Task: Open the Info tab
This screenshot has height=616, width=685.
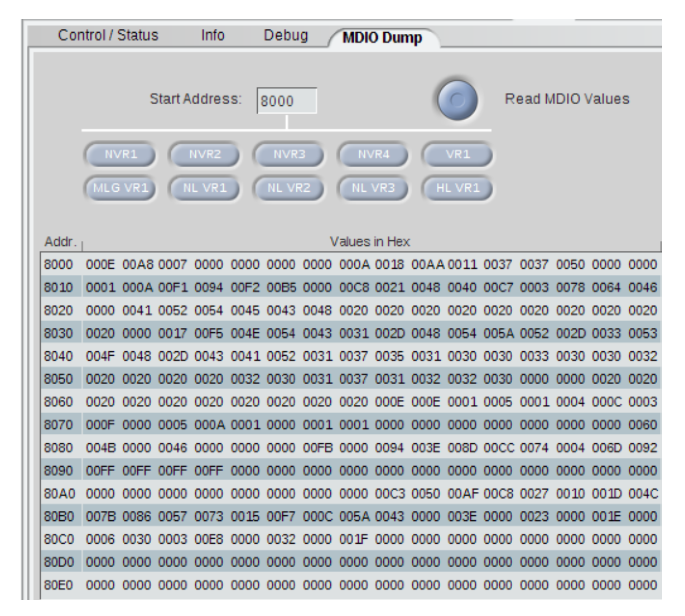Action: click(x=212, y=35)
